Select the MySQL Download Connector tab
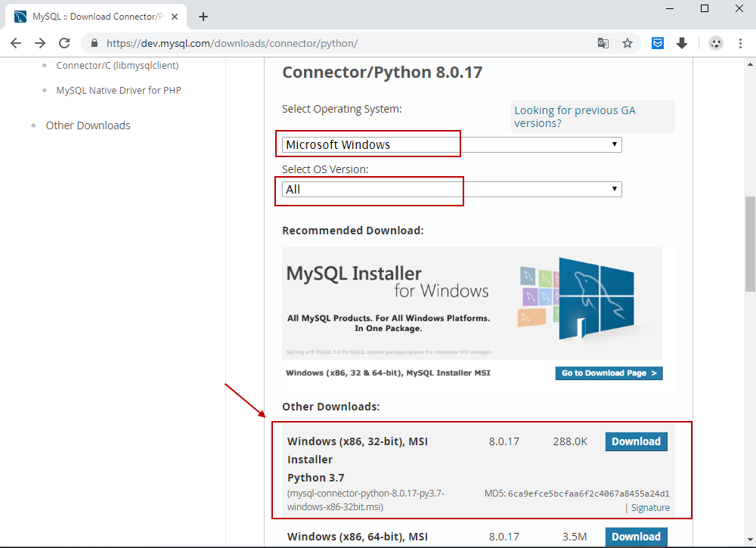The height and width of the screenshot is (548, 756). (97, 17)
